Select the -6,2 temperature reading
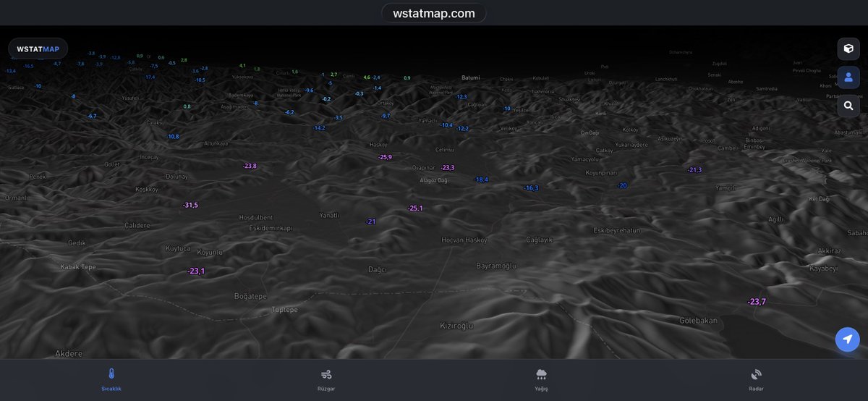The height and width of the screenshot is (401, 868). pos(289,113)
